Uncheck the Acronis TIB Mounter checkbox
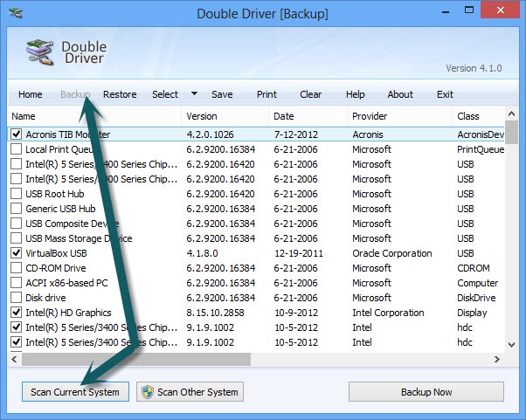This screenshot has height=420, width=526. (x=16, y=134)
